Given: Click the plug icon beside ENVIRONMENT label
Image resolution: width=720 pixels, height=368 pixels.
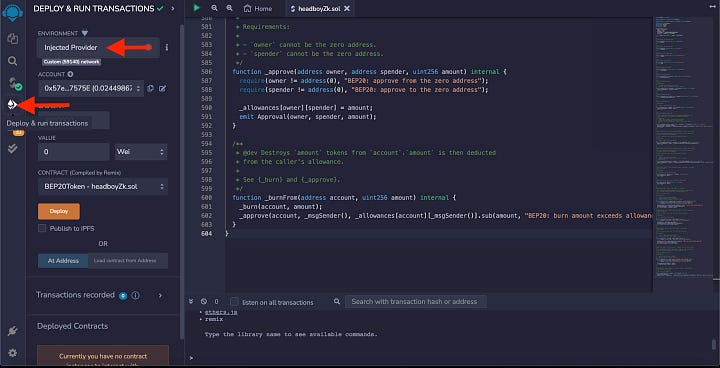Looking at the screenshot, I should [x=85, y=33].
